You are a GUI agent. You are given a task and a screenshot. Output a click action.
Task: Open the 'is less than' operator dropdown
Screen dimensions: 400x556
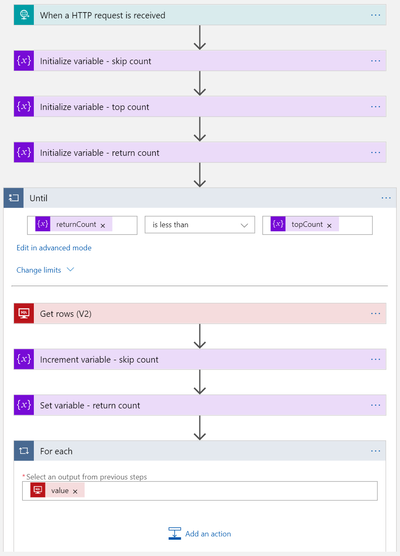click(200, 225)
